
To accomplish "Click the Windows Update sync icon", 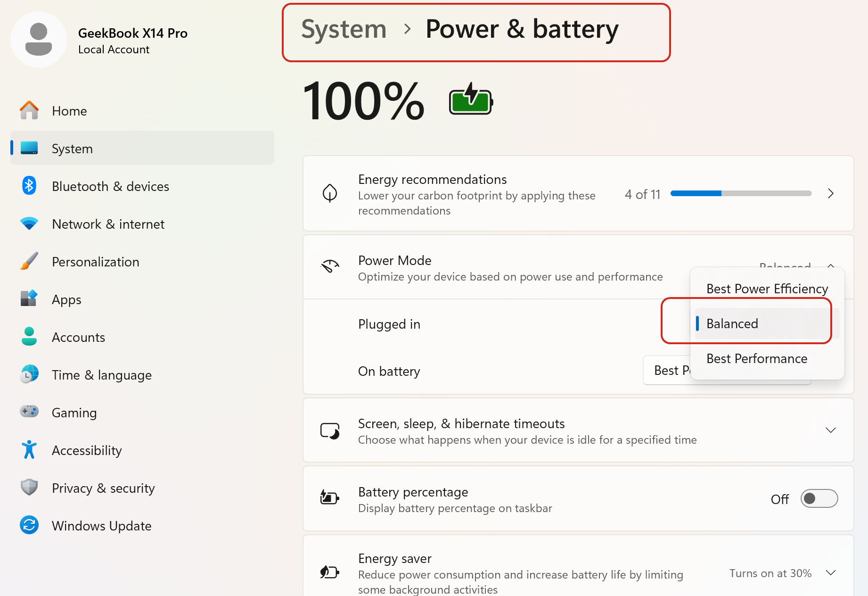I will tap(29, 525).
